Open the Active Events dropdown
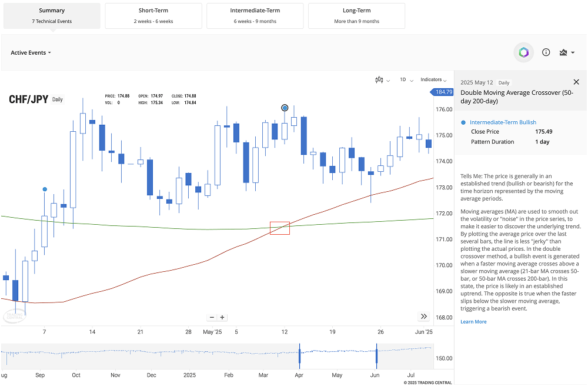588x386 pixels. 31,52
